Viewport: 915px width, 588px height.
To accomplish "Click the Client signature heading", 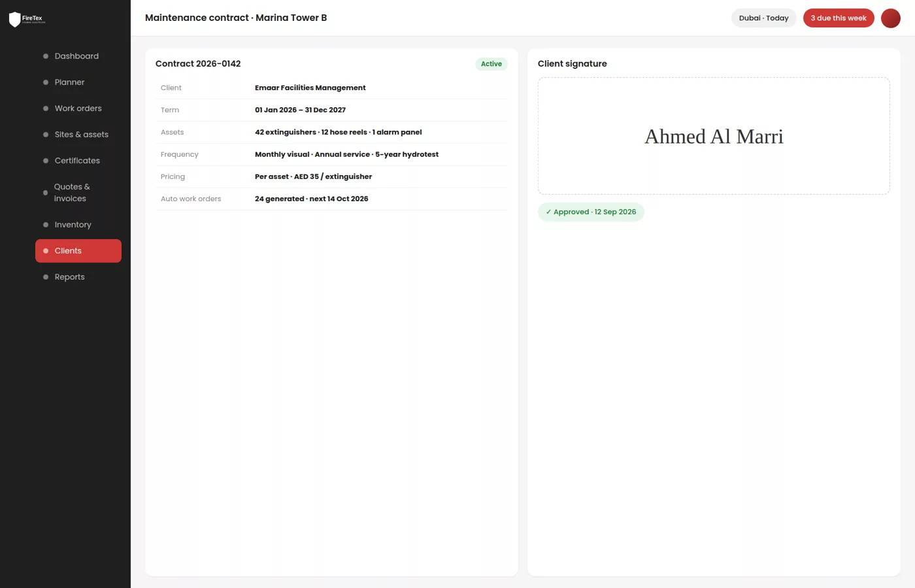I will [573, 64].
